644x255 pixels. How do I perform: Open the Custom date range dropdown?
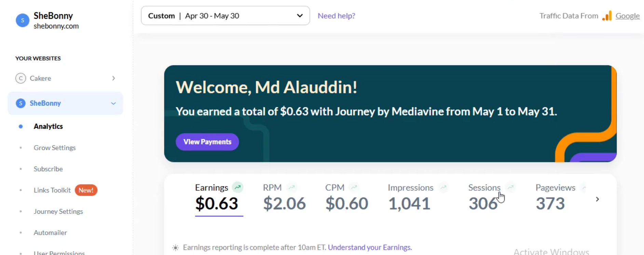225,16
